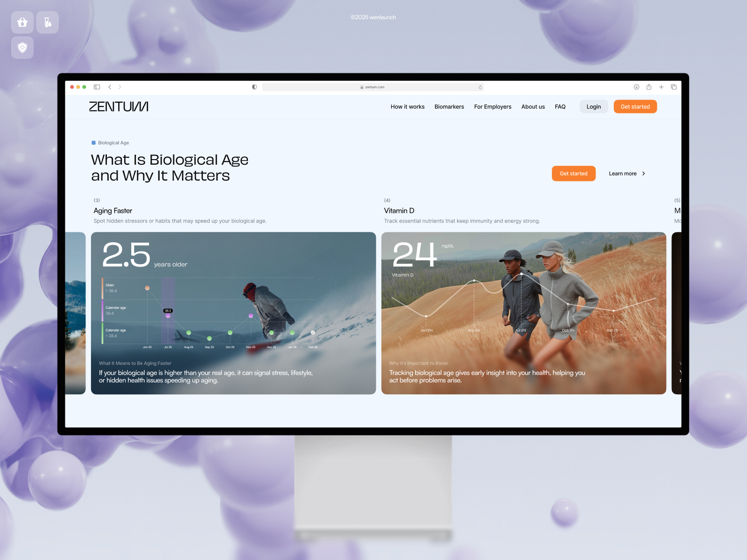The height and width of the screenshot is (560, 747).
Task: Click the privacy shield icon near address bar
Action: click(254, 87)
